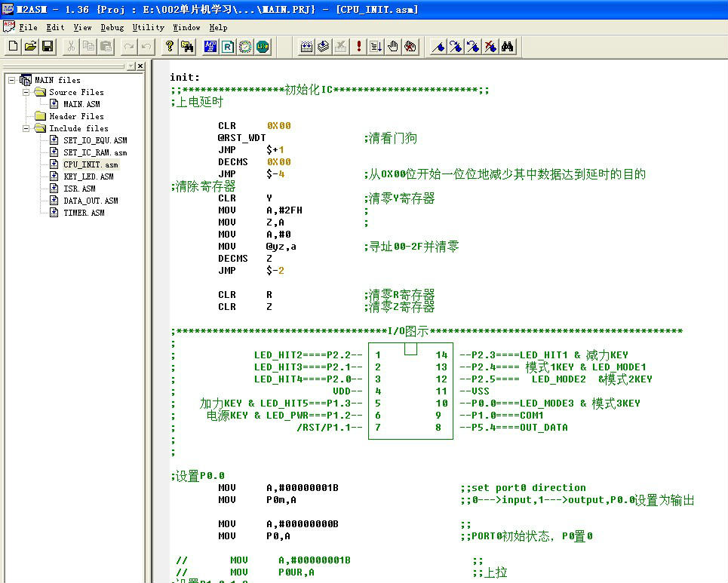Collapse the Include files folder
Viewport: 728px width, 583px height.
click(x=26, y=128)
